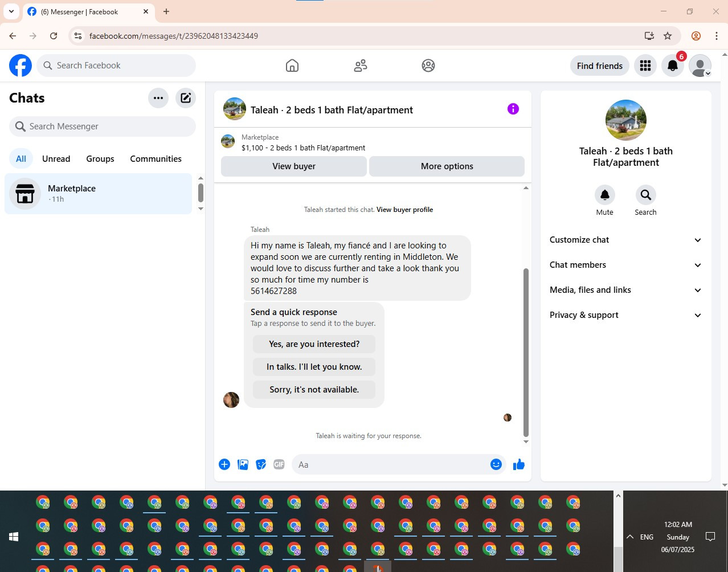Search in conversation magnifier icon
728x572 pixels.
pyautogui.click(x=645, y=195)
